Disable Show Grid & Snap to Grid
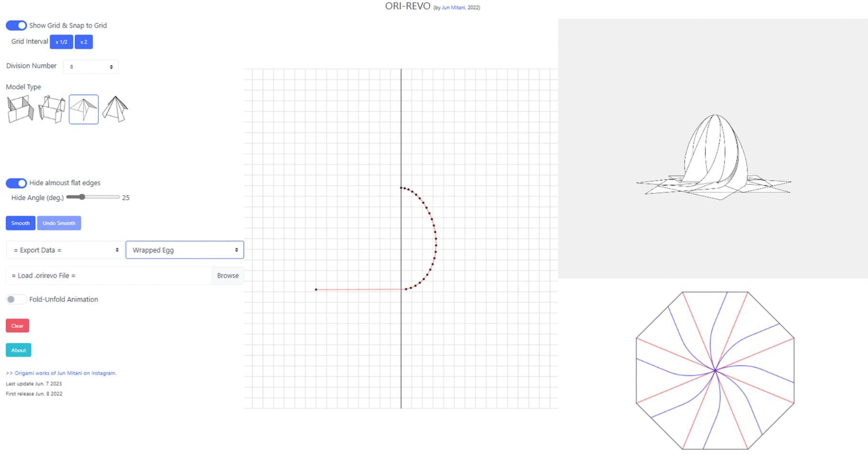Screen dimensions: 868x454 [x=16, y=26]
